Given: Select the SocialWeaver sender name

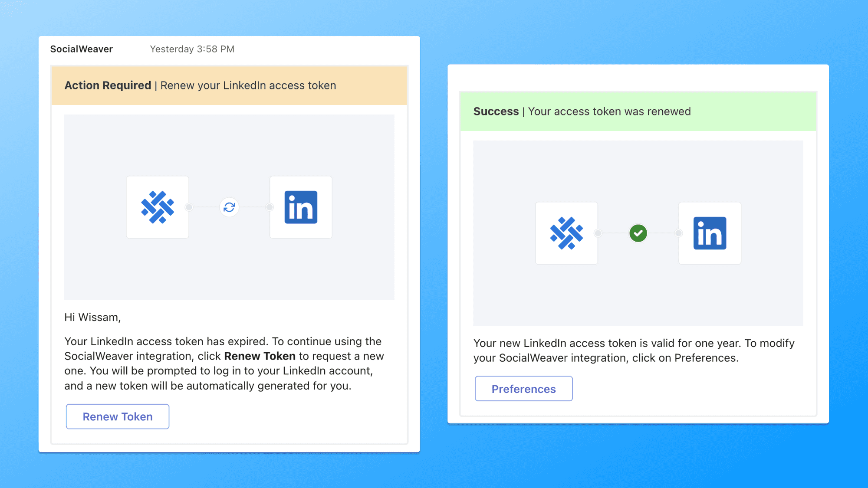Looking at the screenshot, I should coord(82,49).
